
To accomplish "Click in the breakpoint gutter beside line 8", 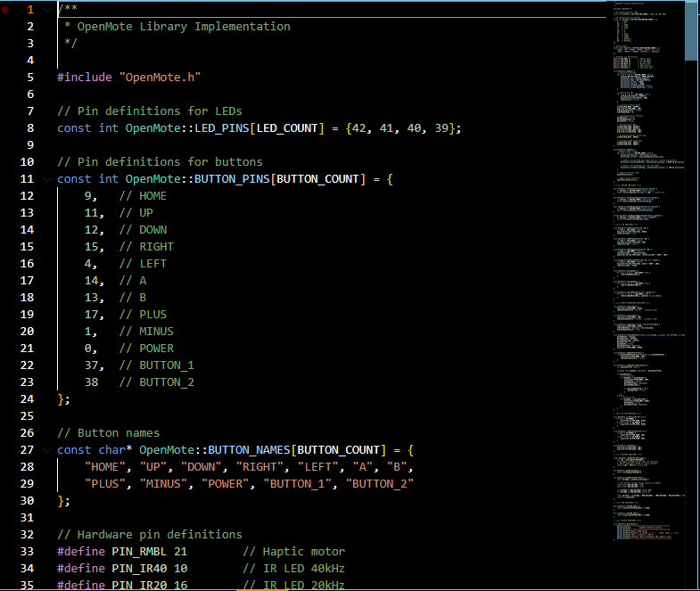I will point(5,128).
